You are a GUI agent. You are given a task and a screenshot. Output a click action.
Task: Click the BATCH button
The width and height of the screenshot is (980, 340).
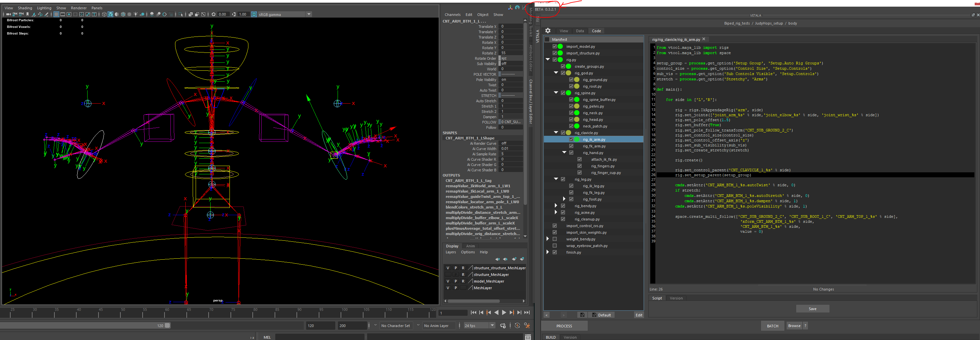pos(772,326)
